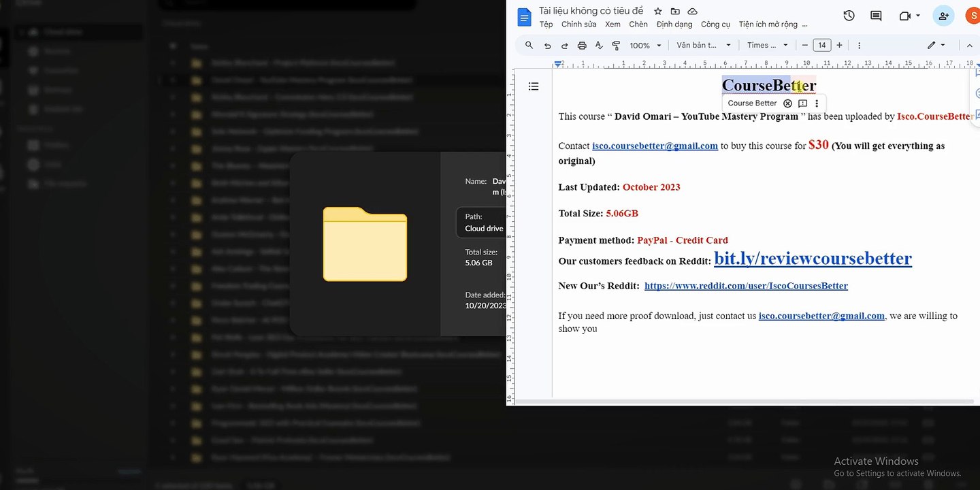The image size is (980, 490).
Task: Undo the last edit in Docs
Action: 548,46
